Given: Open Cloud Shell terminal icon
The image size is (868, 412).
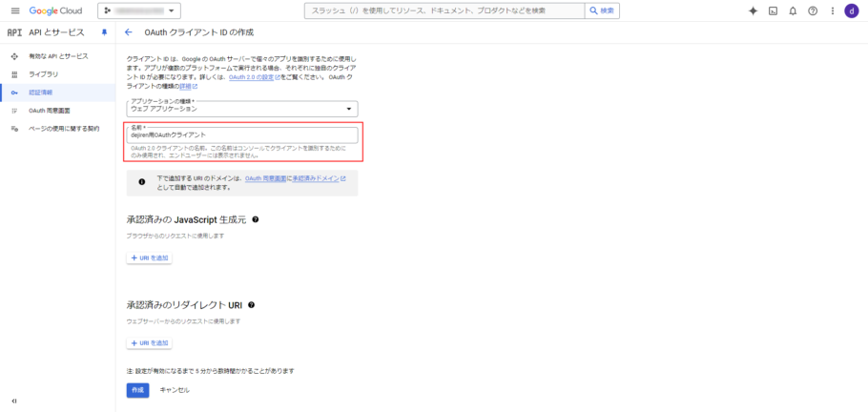Looking at the screenshot, I should 773,10.
